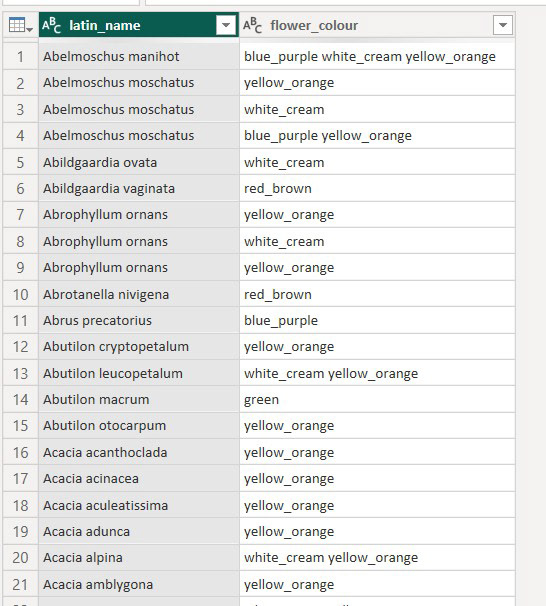This screenshot has height=606, width=546.
Task: Click the Abildgaardia vaginata cell
Action: pos(139,189)
